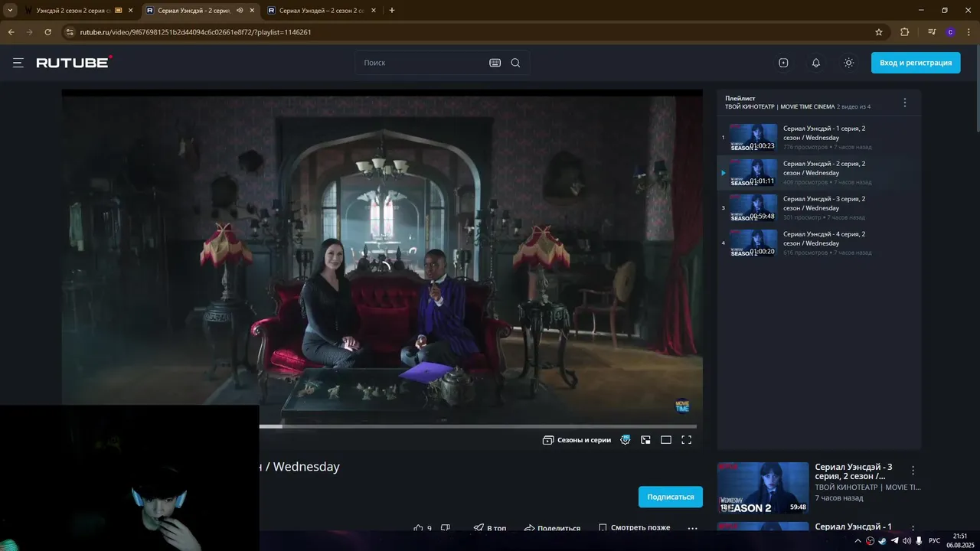Focus the Поиск search input field
Screen dimensions: 980x551
422,63
